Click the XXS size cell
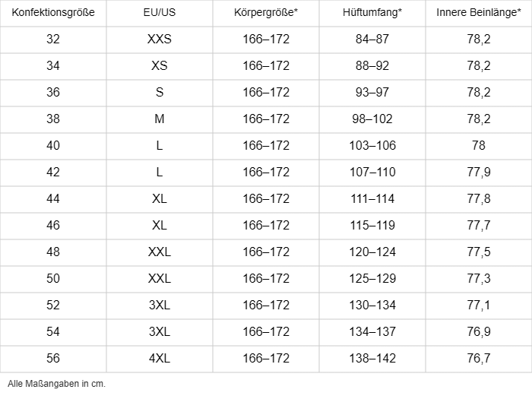 160,40
